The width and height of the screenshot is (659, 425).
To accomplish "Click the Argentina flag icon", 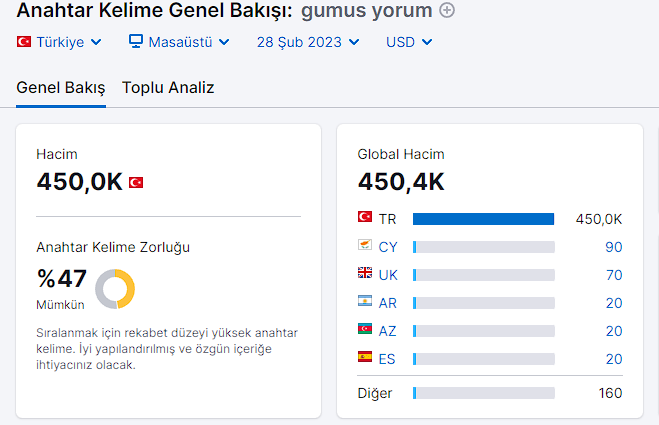I will (x=365, y=301).
